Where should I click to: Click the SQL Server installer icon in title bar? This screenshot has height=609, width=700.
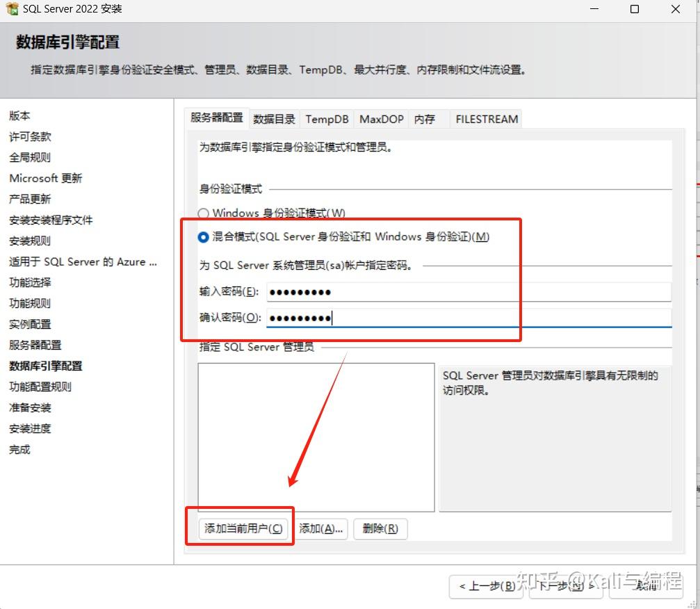click(11, 9)
